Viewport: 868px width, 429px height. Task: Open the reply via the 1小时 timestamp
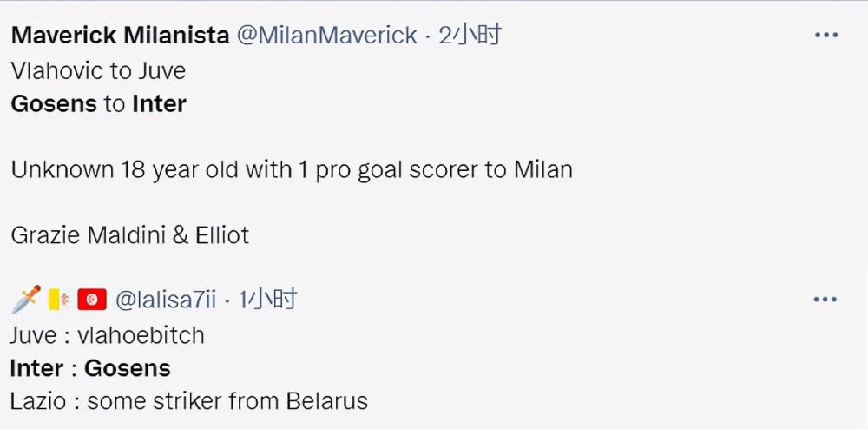[x=268, y=300]
